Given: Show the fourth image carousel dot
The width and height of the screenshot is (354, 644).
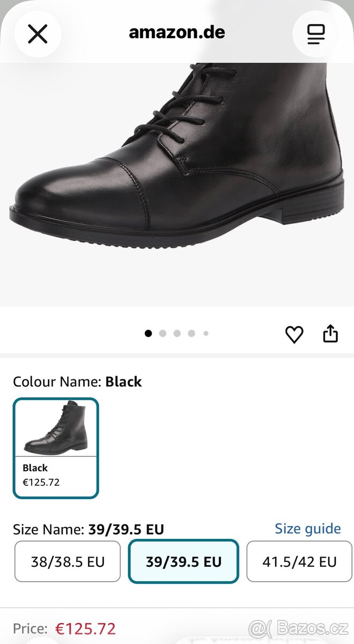Looking at the screenshot, I should click(x=191, y=333).
